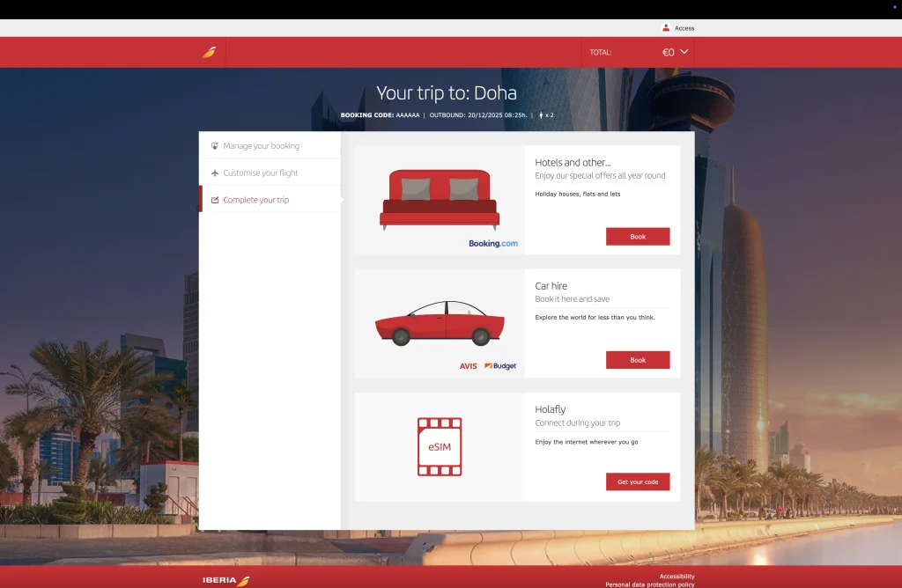Click the AVIS logo
902x588 pixels.
tap(469, 366)
